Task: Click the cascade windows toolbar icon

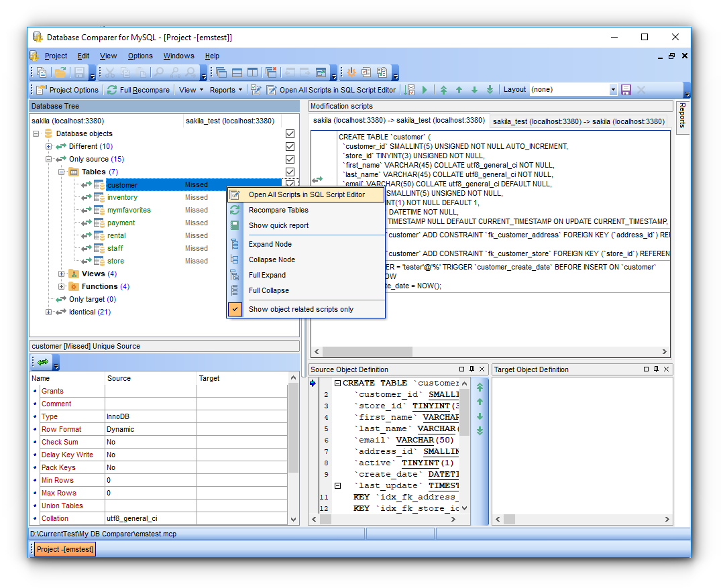Action: 221,72
